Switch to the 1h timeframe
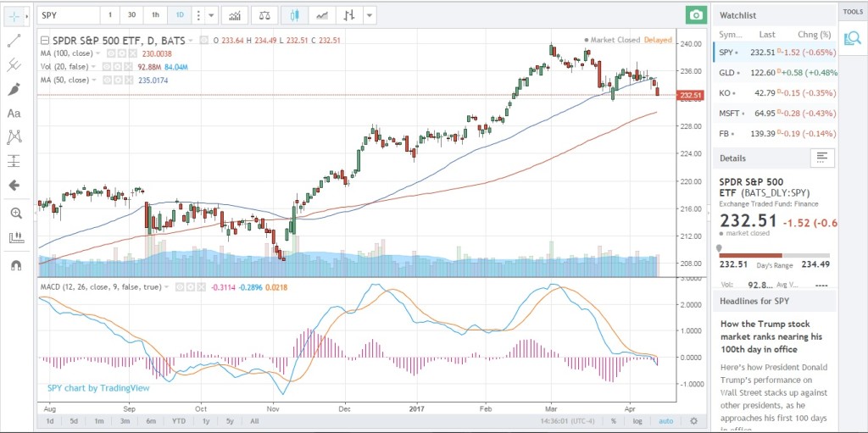 (155, 15)
